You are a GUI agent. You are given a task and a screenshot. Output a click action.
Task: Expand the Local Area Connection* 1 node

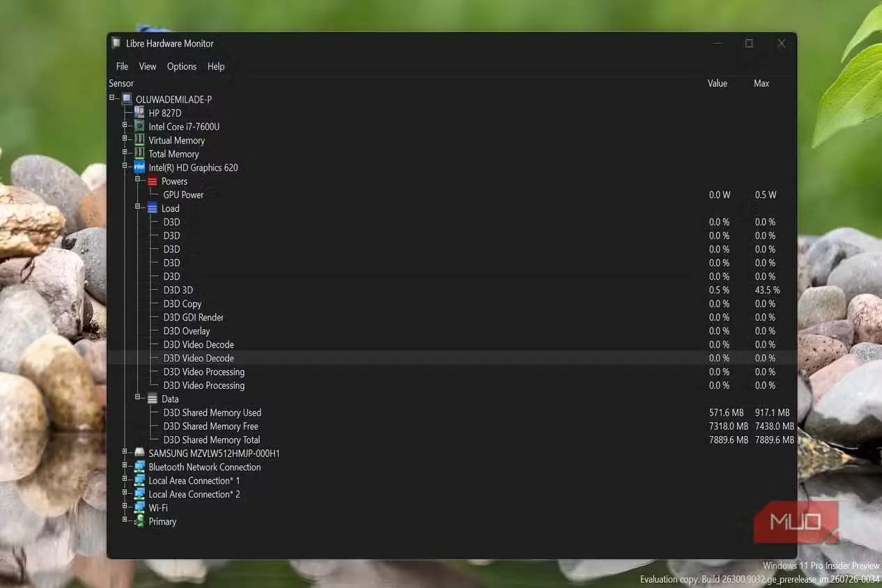click(x=125, y=480)
